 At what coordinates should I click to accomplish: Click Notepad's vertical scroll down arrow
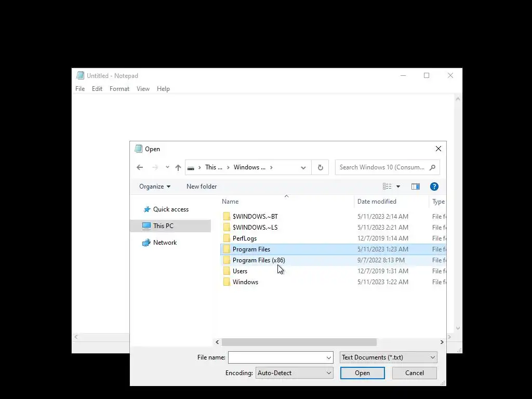pyautogui.click(x=458, y=328)
